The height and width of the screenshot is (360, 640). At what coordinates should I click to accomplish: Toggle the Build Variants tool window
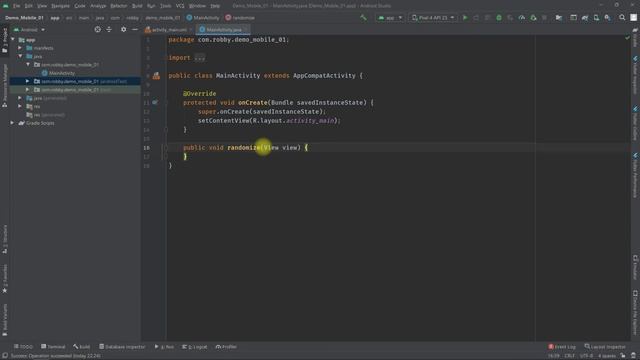(5, 320)
